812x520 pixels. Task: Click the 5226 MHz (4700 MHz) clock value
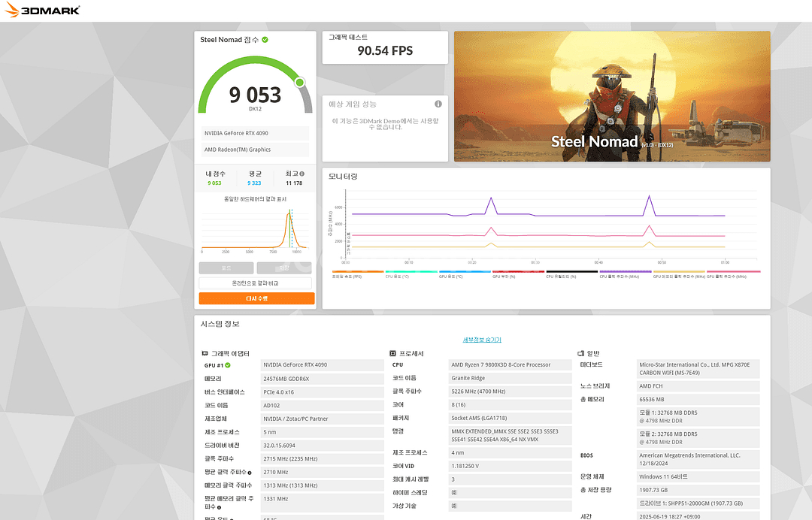click(510, 392)
